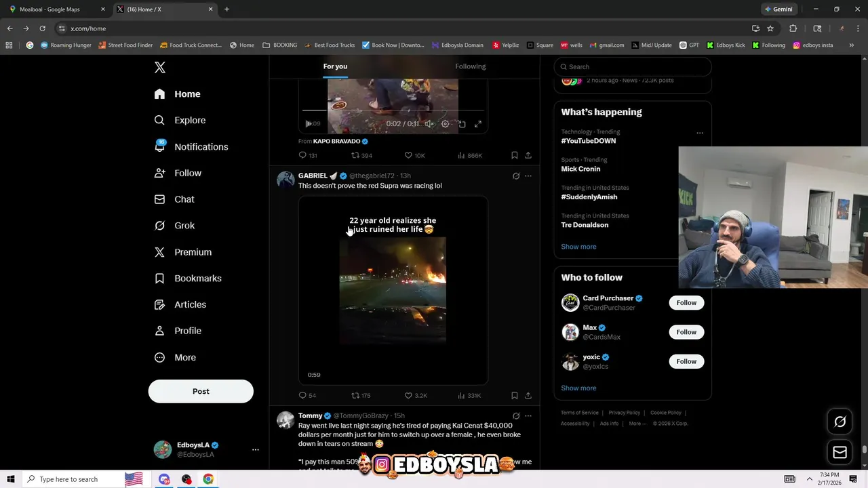Open Explore in the sidebar
Screen dimensions: 868x488
click(x=180, y=120)
